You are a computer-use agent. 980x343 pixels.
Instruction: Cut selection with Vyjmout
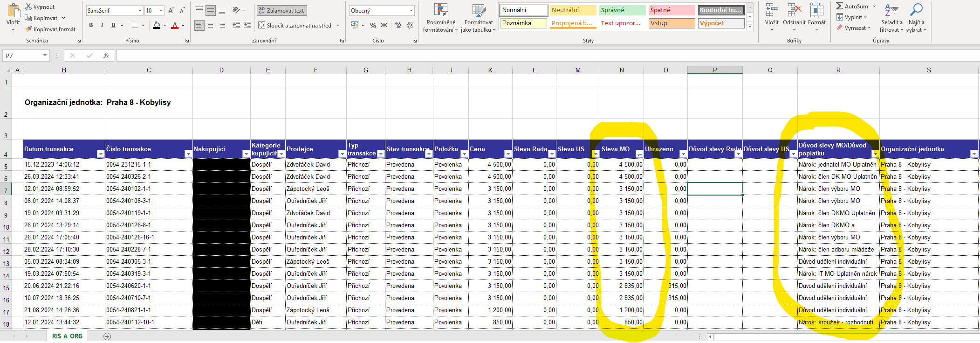[x=40, y=7]
